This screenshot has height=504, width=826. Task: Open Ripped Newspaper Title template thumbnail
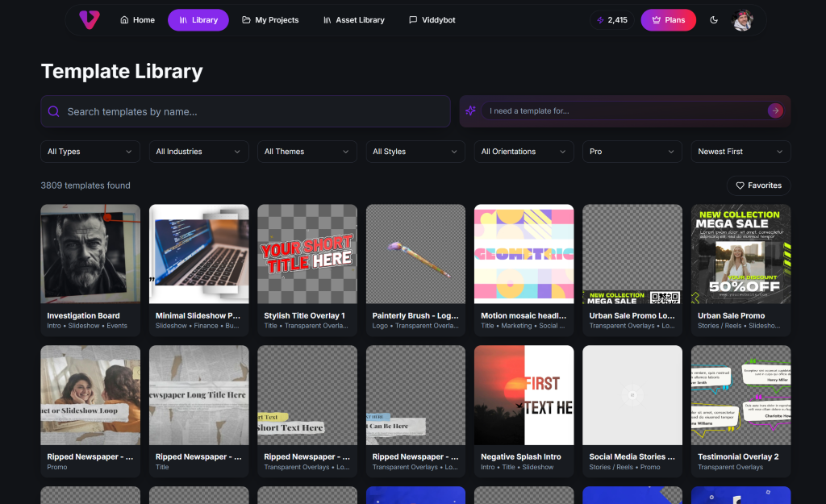pyautogui.click(x=198, y=395)
